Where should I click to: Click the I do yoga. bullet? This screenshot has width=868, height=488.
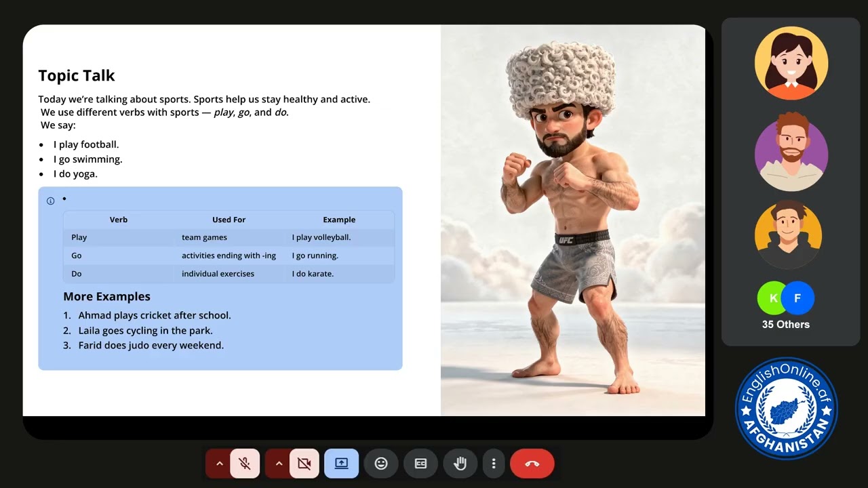pos(75,174)
